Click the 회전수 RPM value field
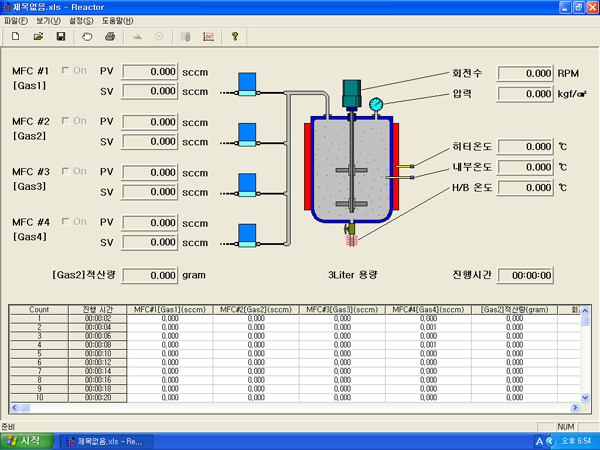Viewport: 600px width, 450px height. pyautogui.click(x=525, y=73)
